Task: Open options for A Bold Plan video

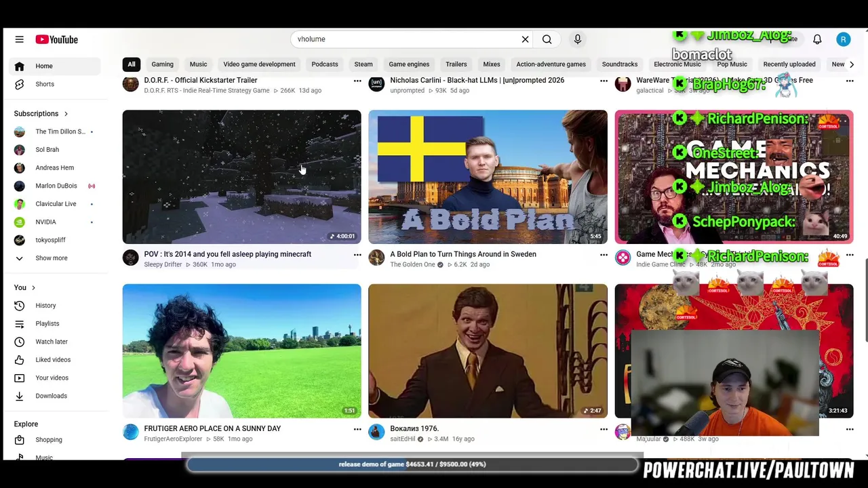Action: (x=603, y=255)
